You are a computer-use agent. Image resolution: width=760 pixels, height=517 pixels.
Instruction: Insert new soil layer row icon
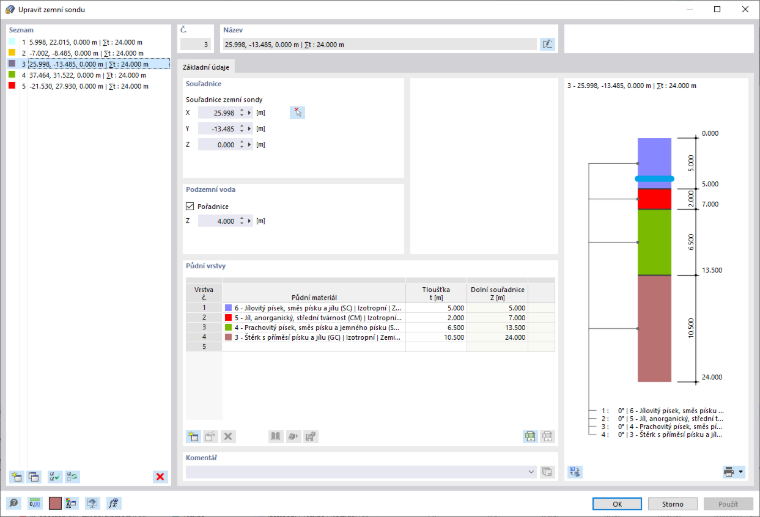[x=193, y=436]
